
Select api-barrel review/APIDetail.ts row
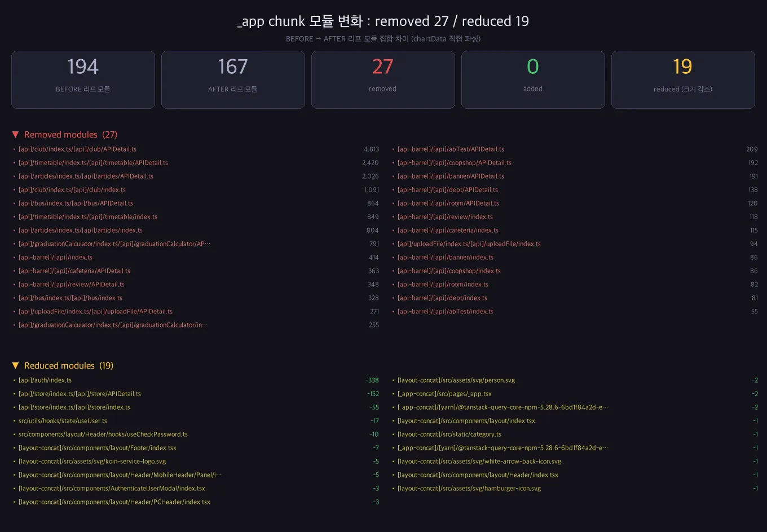click(x=195, y=285)
